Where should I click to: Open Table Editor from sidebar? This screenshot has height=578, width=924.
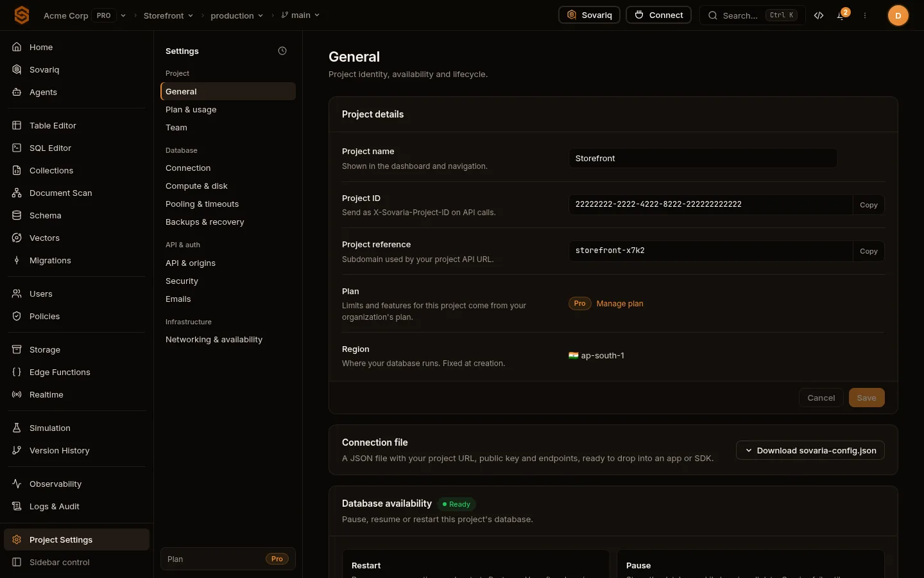tap(77, 125)
